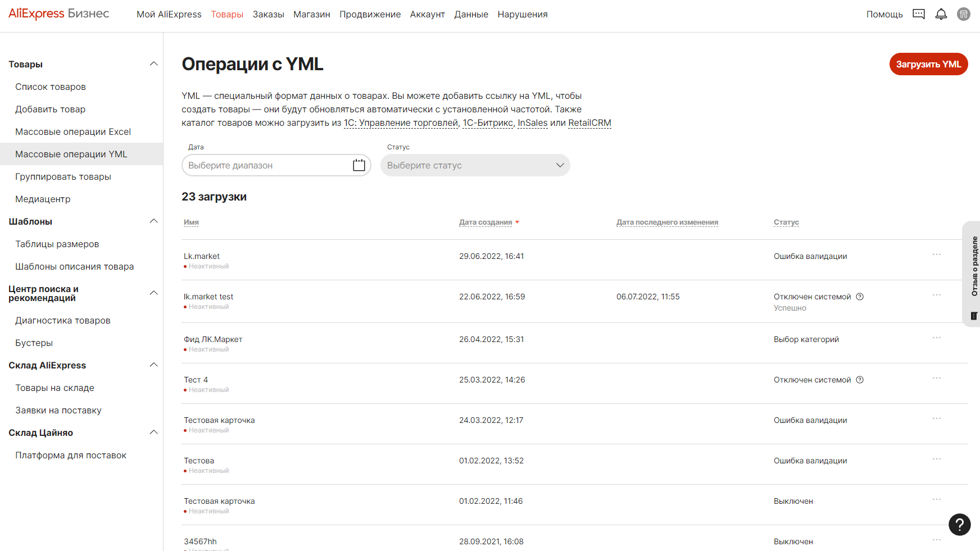The image size is (980, 551).
Task: Go to Добавить товар
Action: point(51,109)
